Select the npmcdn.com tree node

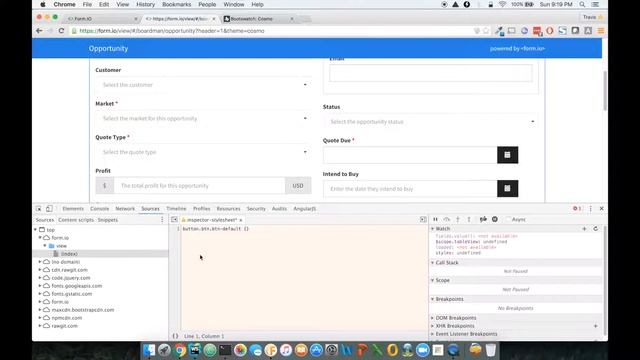click(x=67, y=318)
